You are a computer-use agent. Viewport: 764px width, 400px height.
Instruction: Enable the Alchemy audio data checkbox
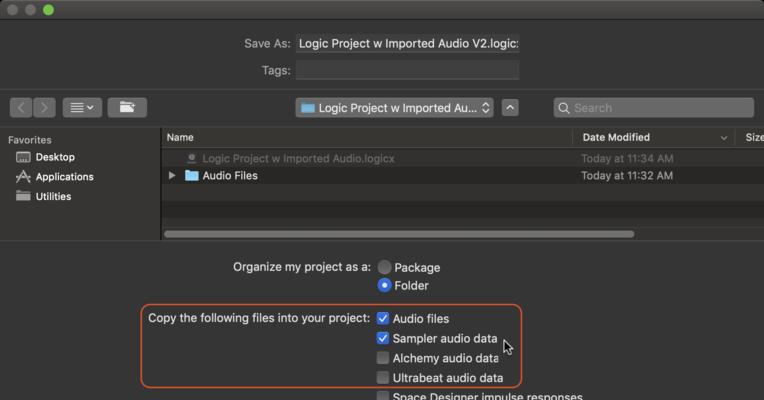tap(383, 358)
